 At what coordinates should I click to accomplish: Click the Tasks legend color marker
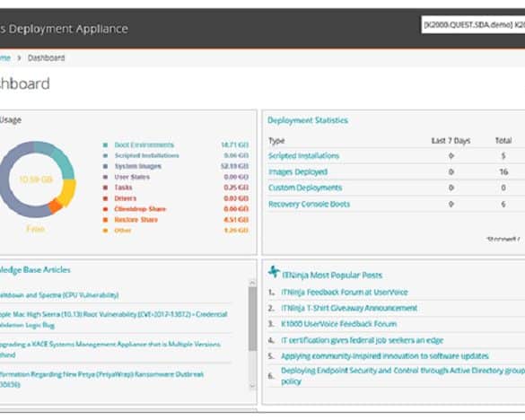tap(105, 188)
